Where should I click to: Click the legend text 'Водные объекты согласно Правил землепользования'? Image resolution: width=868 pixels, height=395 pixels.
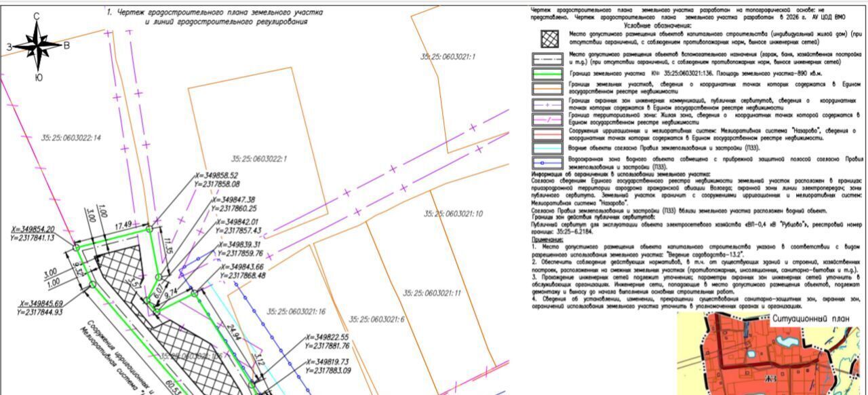[640, 147]
